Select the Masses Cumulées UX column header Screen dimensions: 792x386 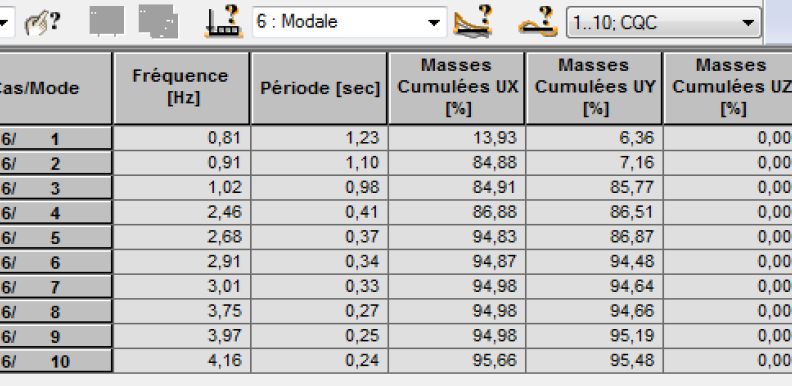click(x=457, y=88)
